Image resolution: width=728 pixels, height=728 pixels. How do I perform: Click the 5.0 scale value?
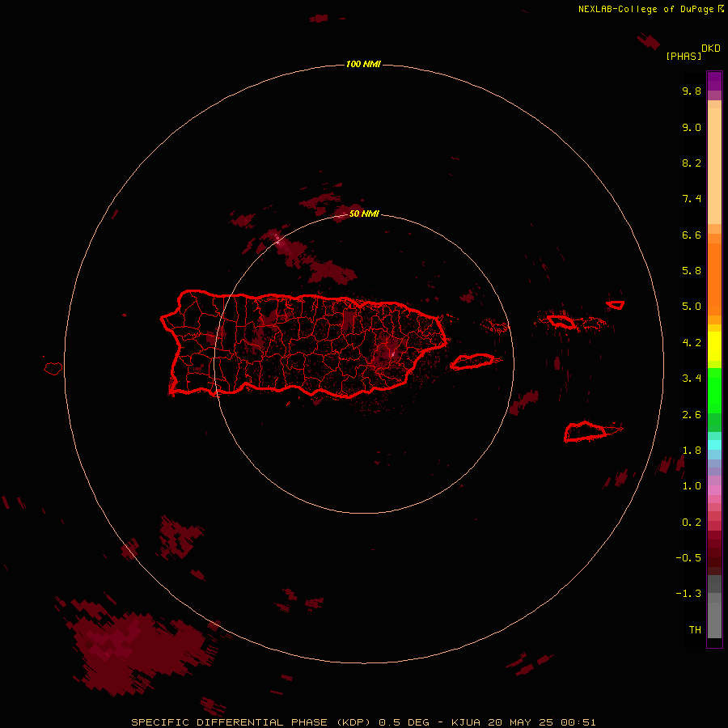[692, 307]
